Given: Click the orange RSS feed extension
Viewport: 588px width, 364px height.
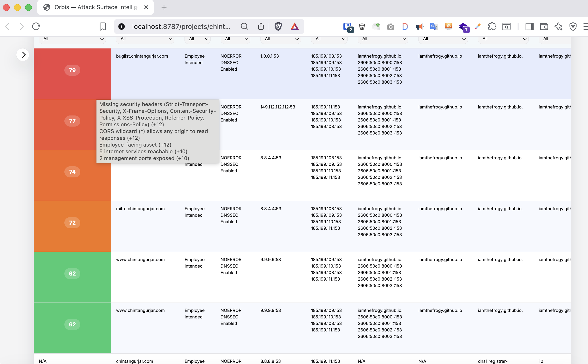Looking at the screenshot, I should 448,27.
